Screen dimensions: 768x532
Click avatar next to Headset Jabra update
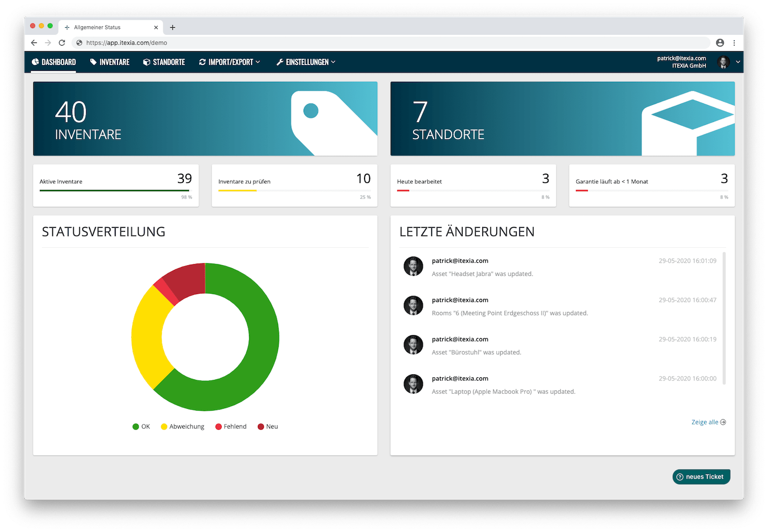coord(413,266)
